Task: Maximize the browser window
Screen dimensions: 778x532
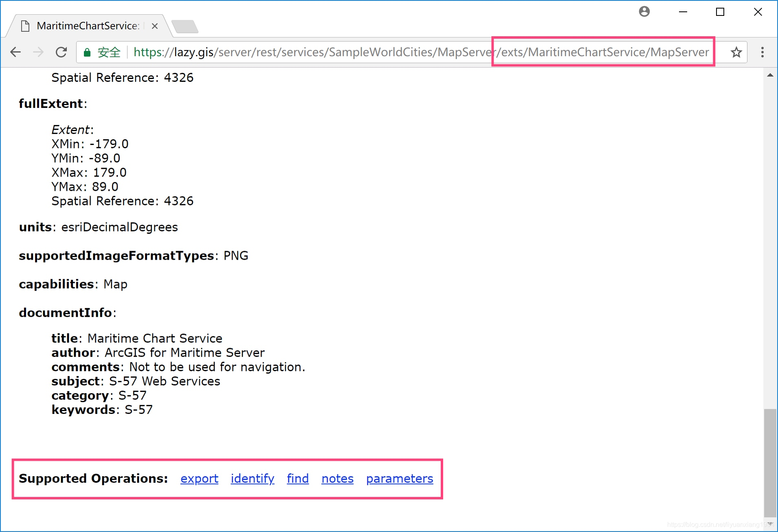Action: [720, 12]
